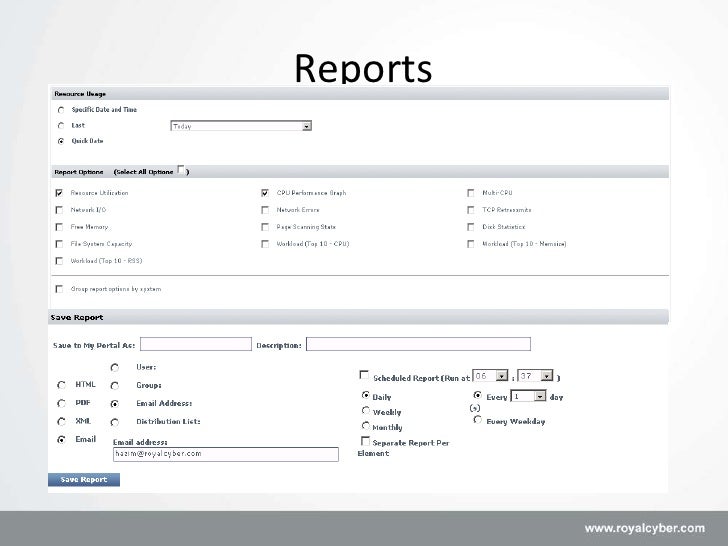The image size is (728, 546).
Task: Enable the Multi-CPU checkbox
Action: tap(471, 193)
